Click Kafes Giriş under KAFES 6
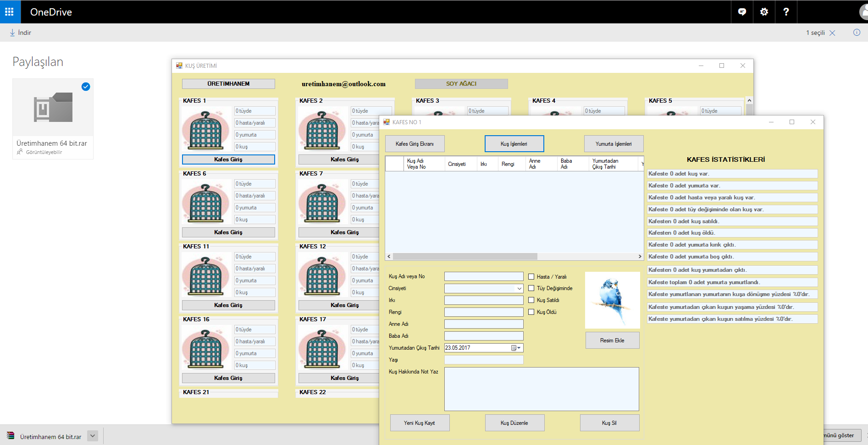 pos(228,232)
